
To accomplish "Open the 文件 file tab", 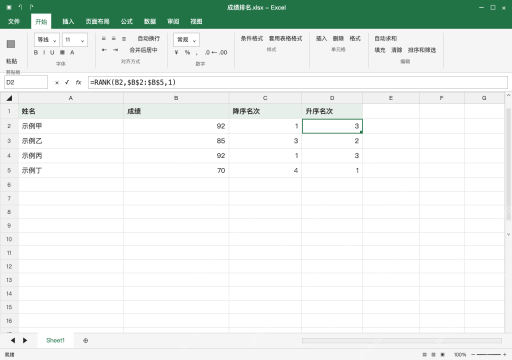I will point(14,21).
